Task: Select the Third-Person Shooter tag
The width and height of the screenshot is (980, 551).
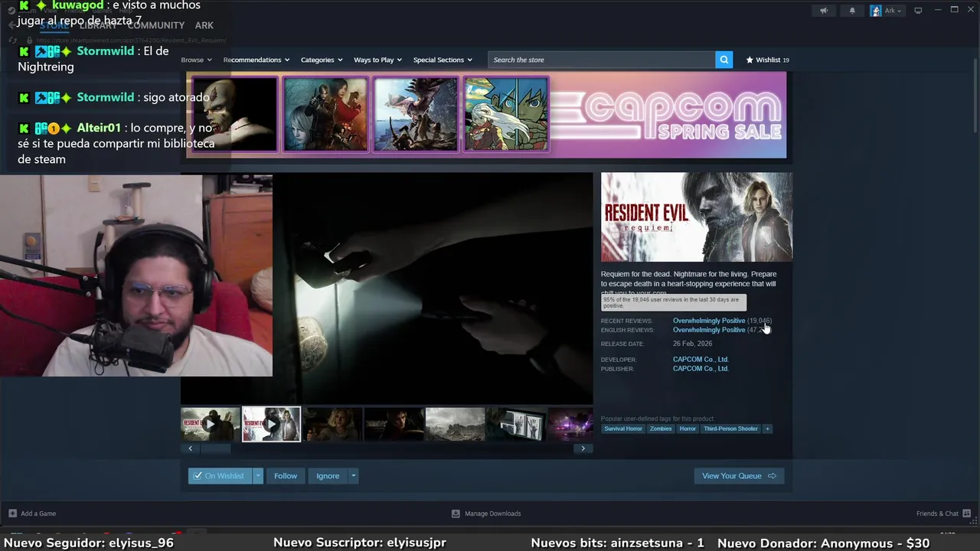Action: [730, 429]
